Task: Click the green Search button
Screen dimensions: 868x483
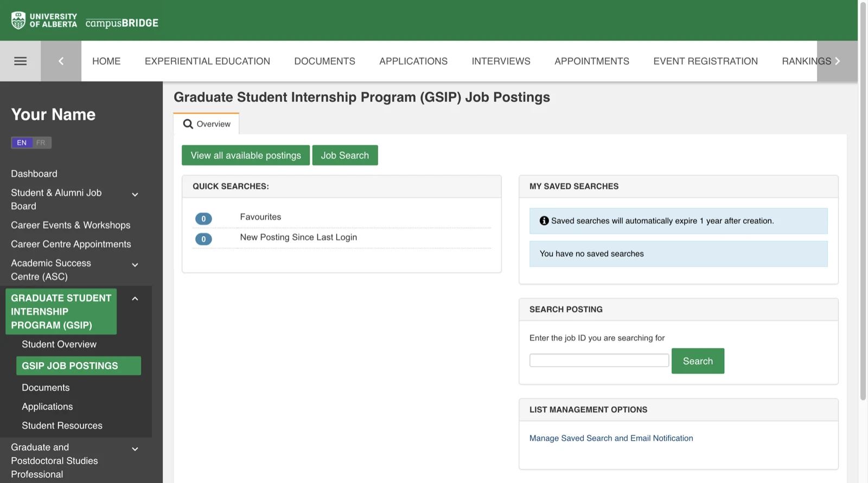Action: click(698, 361)
